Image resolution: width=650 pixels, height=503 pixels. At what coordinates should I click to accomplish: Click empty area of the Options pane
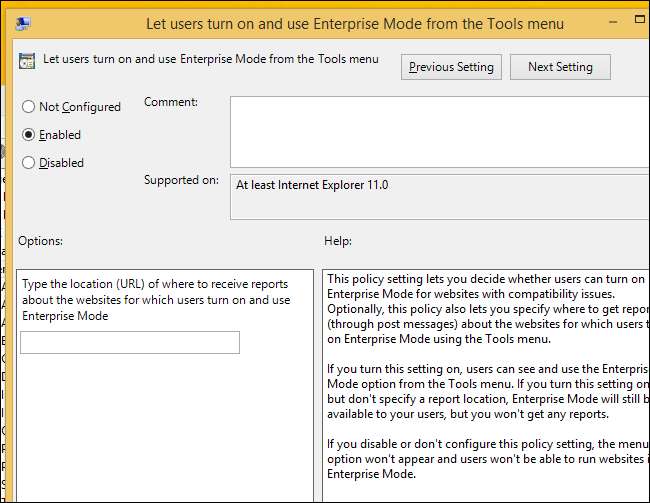160,430
